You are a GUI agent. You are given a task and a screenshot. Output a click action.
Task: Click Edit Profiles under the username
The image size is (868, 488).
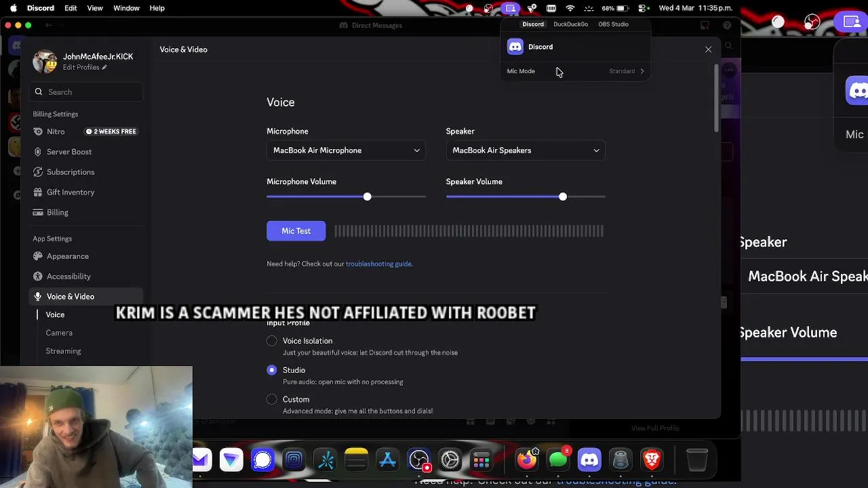tap(81, 67)
